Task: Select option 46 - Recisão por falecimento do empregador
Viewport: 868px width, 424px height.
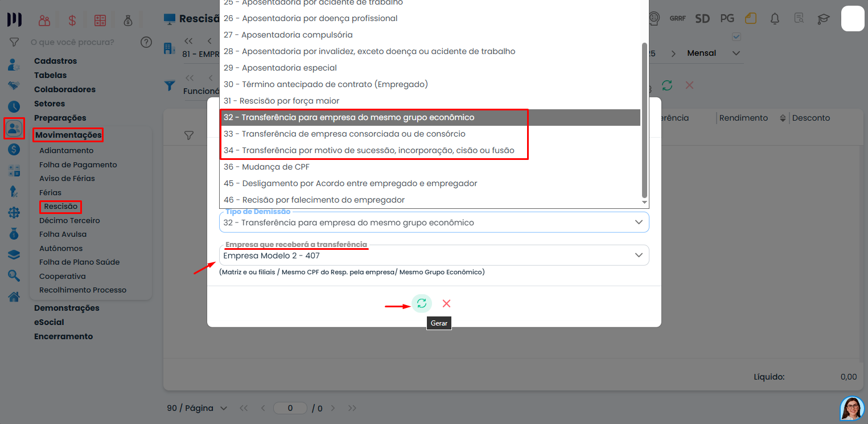Action: [x=431, y=200]
